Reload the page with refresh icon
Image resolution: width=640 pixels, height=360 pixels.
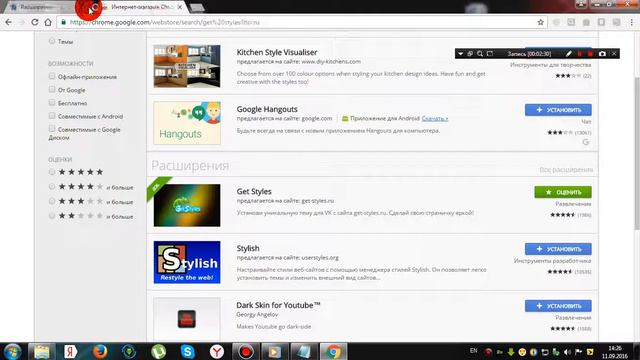[35, 22]
